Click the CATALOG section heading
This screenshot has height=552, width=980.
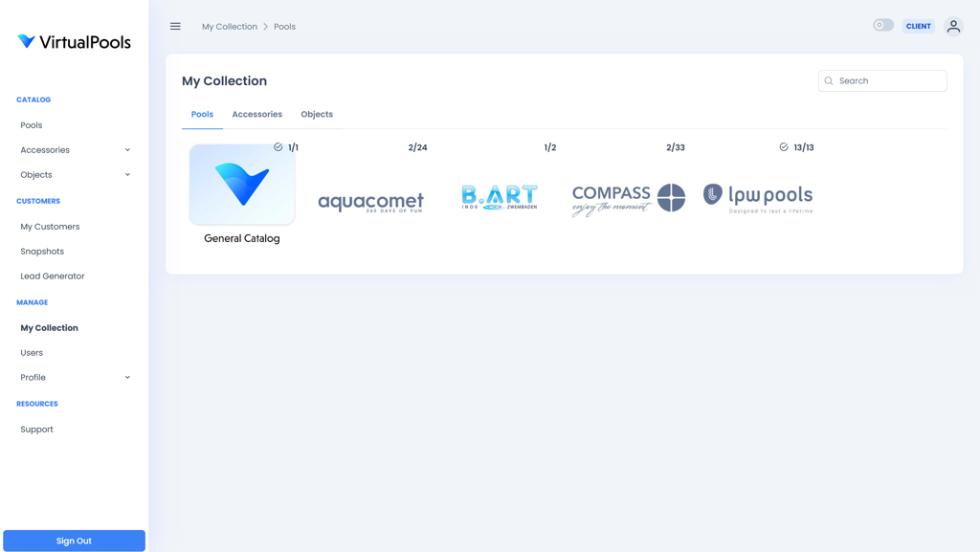tap(33, 99)
